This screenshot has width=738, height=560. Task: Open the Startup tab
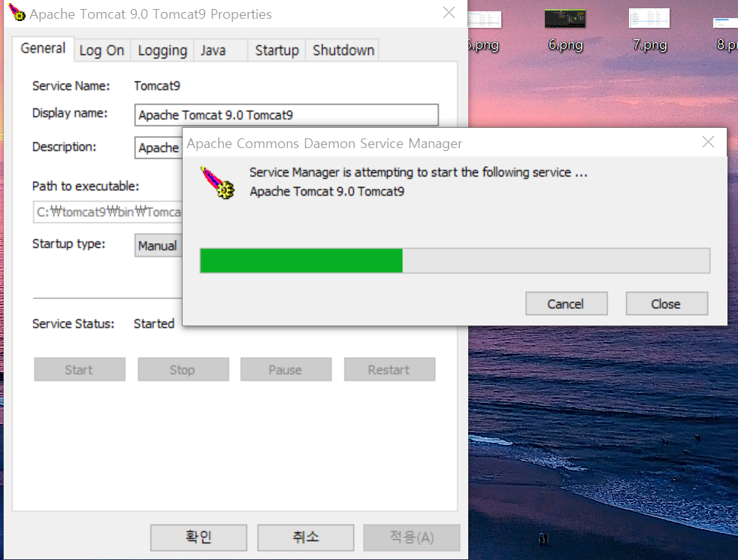(x=277, y=50)
